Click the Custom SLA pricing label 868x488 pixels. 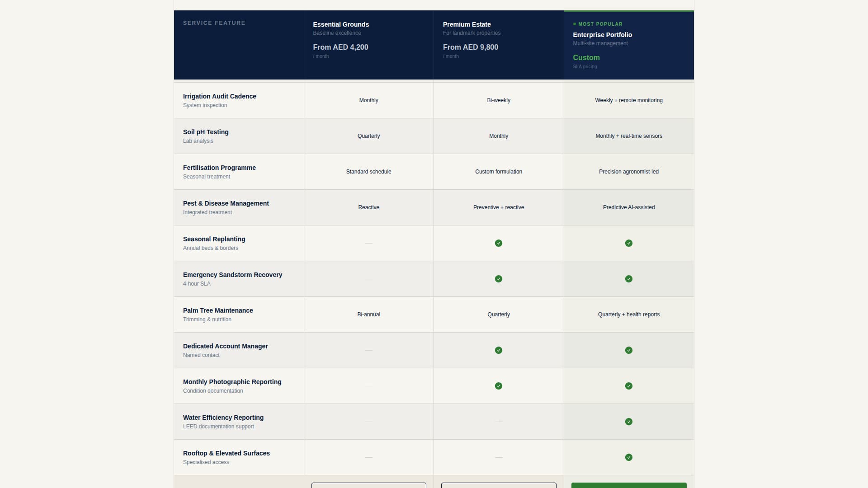pos(586,61)
